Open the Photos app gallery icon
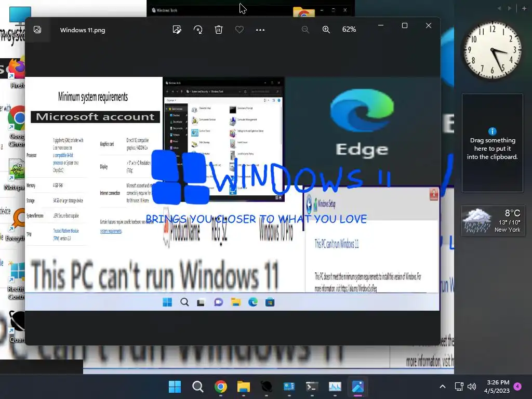The height and width of the screenshot is (399, 532). (37, 30)
